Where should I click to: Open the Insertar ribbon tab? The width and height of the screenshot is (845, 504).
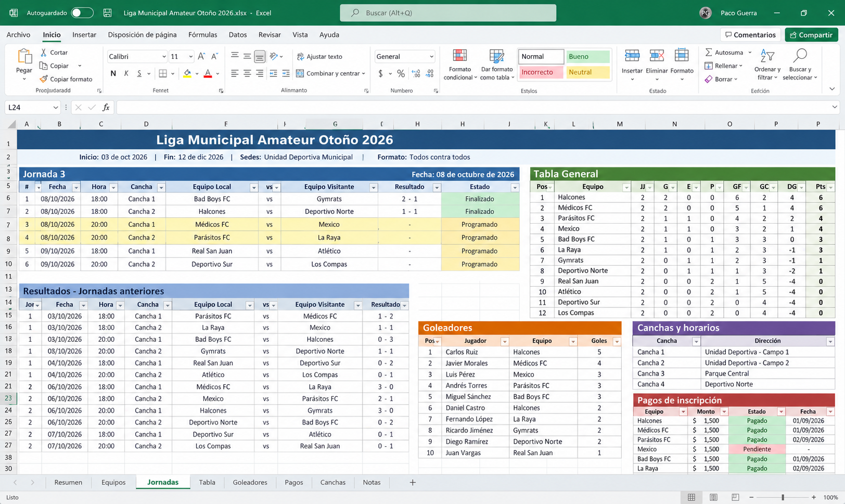click(x=84, y=35)
